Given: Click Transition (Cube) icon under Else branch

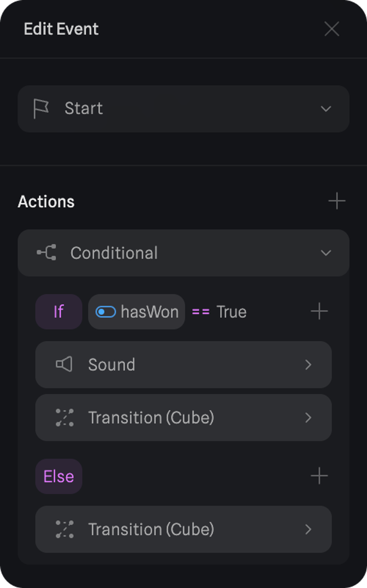Looking at the screenshot, I should point(65,529).
